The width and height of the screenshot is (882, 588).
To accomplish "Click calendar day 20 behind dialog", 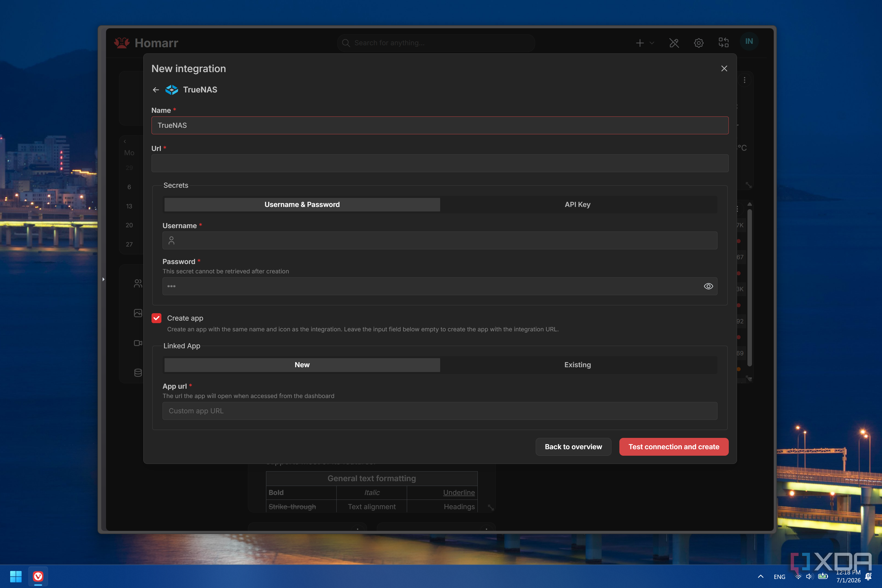I will 129,225.
